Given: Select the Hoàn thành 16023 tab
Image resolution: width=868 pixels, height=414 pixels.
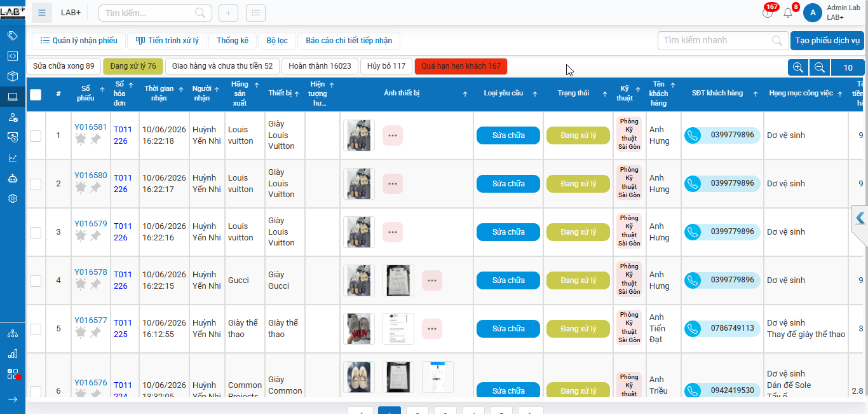Looking at the screenshot, I should click(320, 66).
